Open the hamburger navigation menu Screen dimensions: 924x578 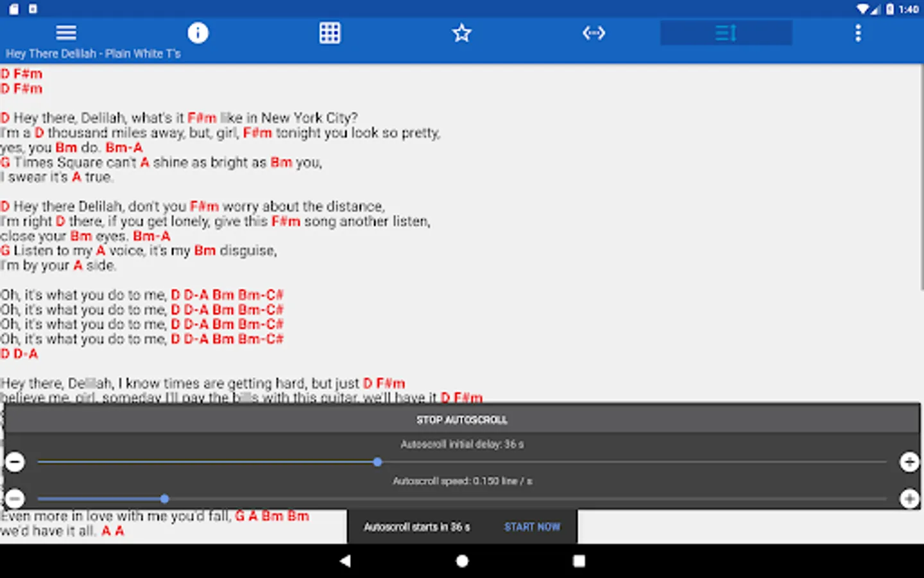[66, 32]
